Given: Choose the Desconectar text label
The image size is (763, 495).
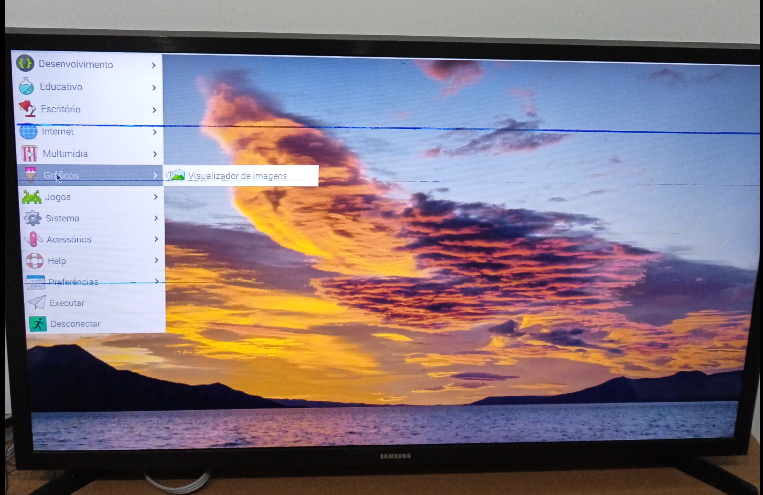Looking at the screenshot, I should [75, 324].
